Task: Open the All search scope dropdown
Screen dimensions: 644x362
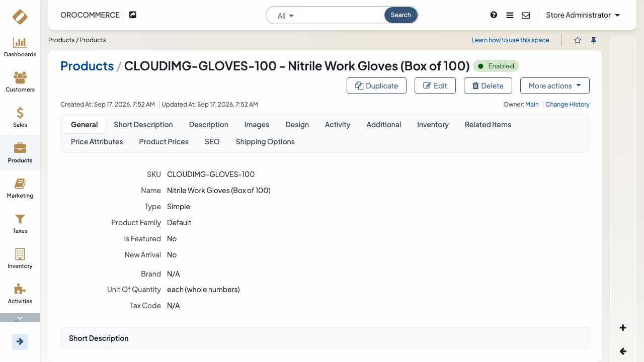Action: tap(286, 16)
